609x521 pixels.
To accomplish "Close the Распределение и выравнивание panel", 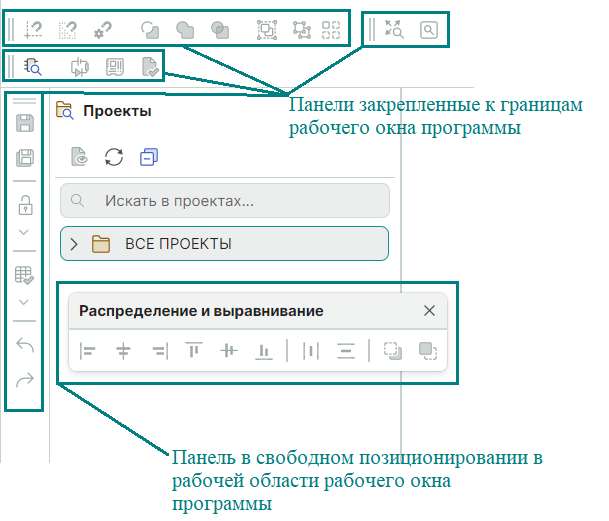I will coord(429,311).
